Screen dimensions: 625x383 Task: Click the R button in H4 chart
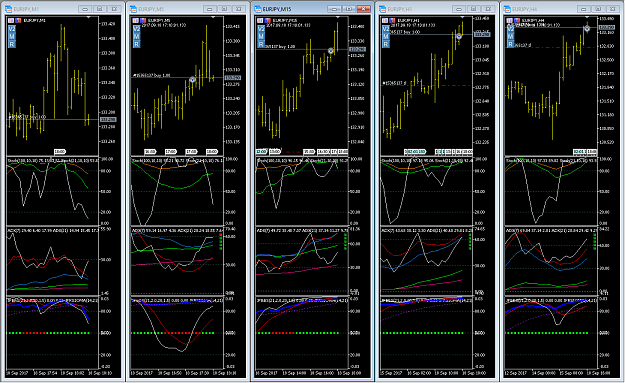tap(511, 44)
